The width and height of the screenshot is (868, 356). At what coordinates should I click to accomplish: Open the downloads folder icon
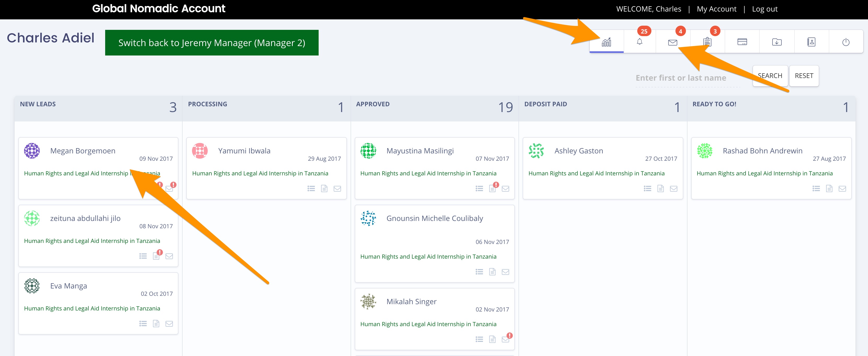point(777,42)
